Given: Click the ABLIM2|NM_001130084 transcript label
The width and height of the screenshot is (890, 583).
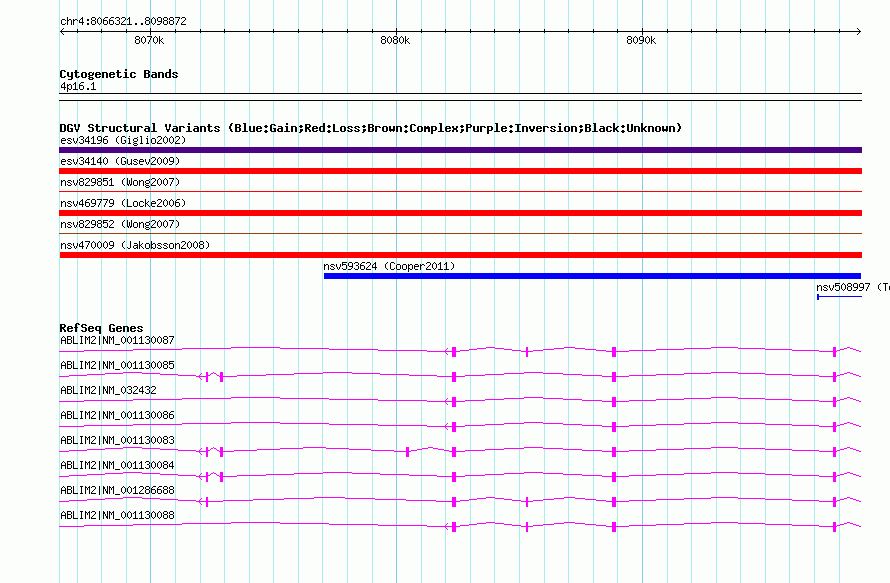Looking at the screenshot, I should [x=117, y=465].
